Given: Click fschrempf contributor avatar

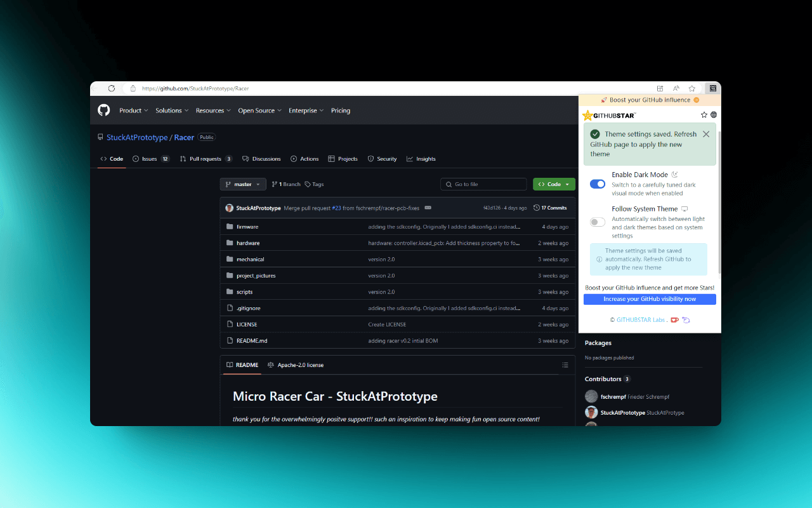Looking at the screenshot, I should click(x=591, y=397).
